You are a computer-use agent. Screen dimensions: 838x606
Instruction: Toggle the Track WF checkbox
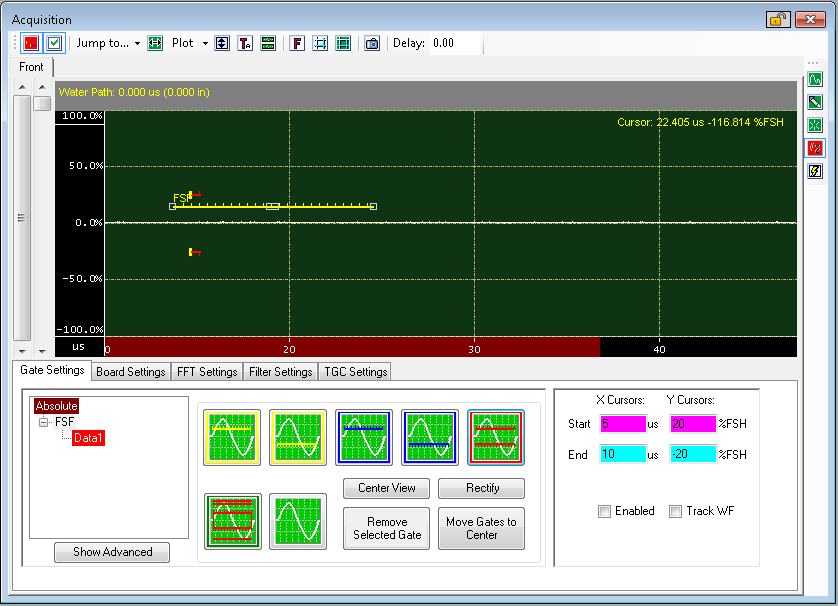(x=675, y=511)
